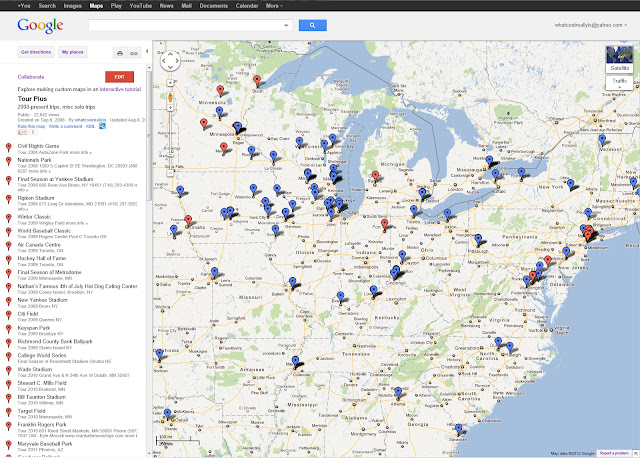Open Calendar in the top bar

pyautogui.click(x=247, y=6)
